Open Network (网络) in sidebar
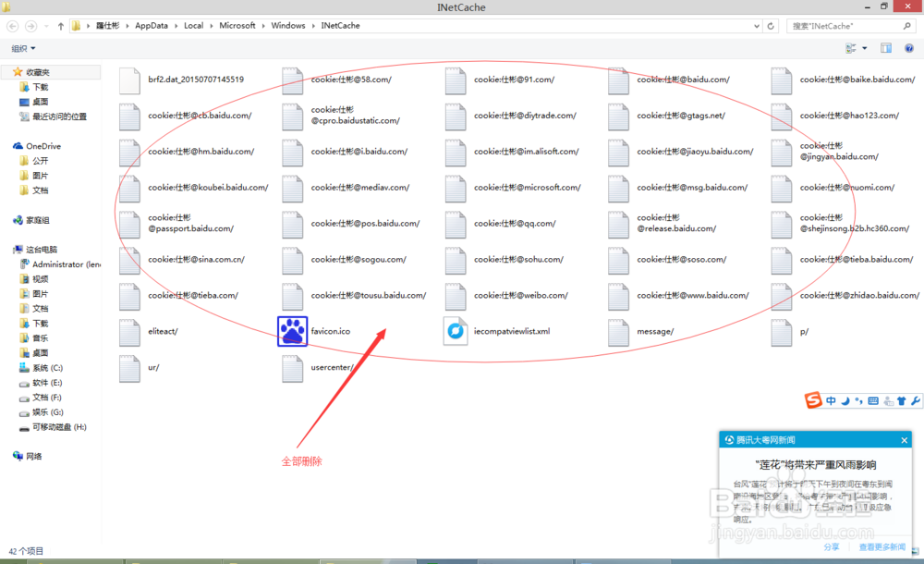Viewport: 924px width, 564px height. point(33,456)
